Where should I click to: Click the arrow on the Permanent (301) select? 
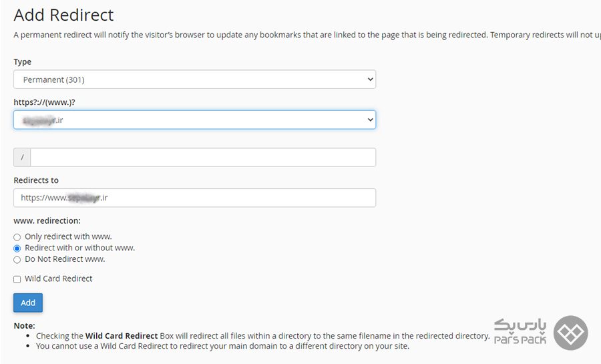pos(370,79)
